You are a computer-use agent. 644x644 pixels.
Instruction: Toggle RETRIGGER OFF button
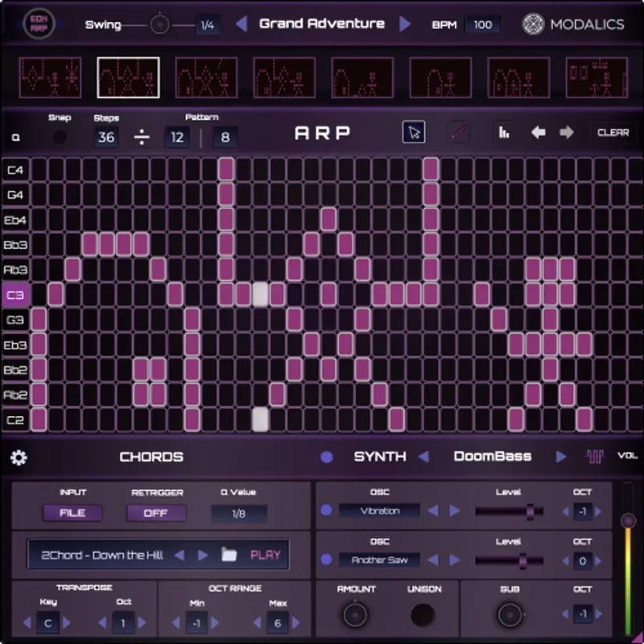(x=156, y=513)
